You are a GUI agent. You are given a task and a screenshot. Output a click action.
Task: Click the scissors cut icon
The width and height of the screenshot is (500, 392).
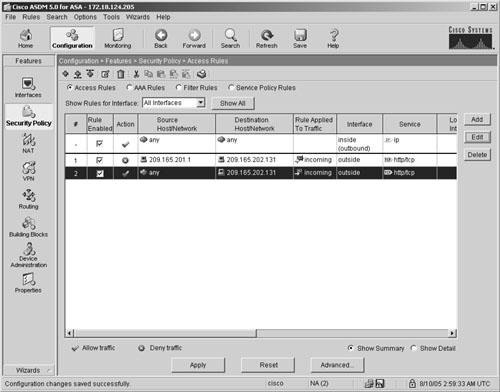pos(136,74)
